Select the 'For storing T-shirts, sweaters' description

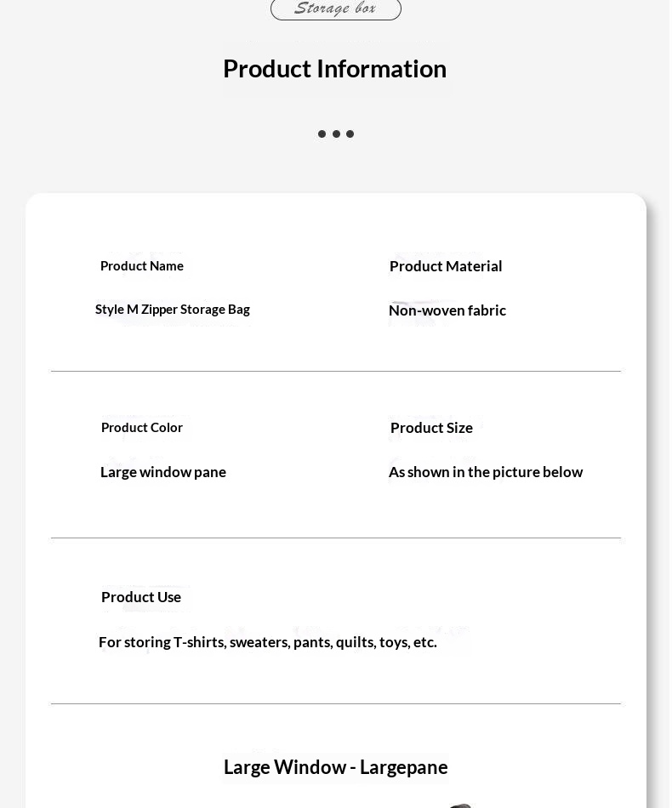pos(267,643)
